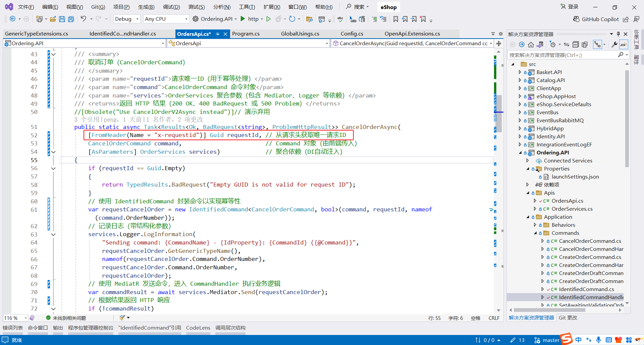Image resolution: width=644 pixels, height=345 pixels.
Task: Collapse all nodes in Solution Explorer
Action: click(x=576, y=44)
